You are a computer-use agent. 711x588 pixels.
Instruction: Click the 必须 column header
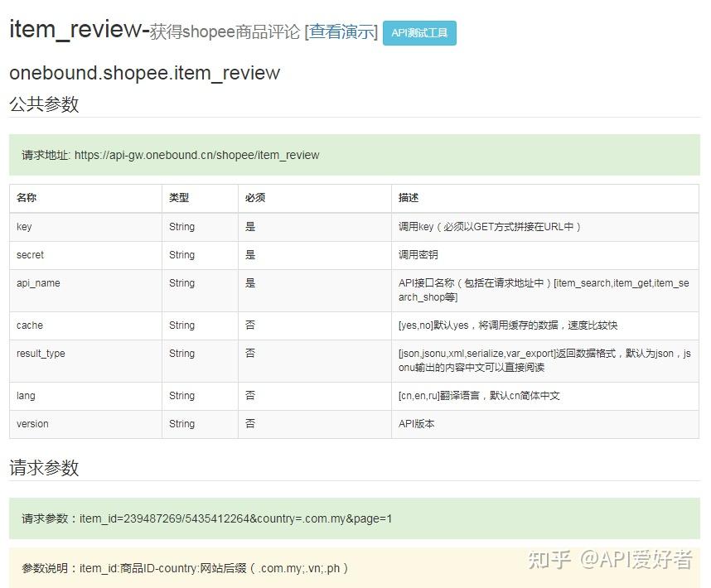[x=254, y=198]
